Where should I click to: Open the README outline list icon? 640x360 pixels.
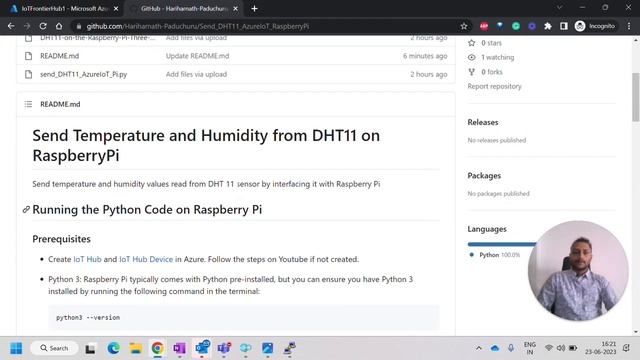click(28, 104)
